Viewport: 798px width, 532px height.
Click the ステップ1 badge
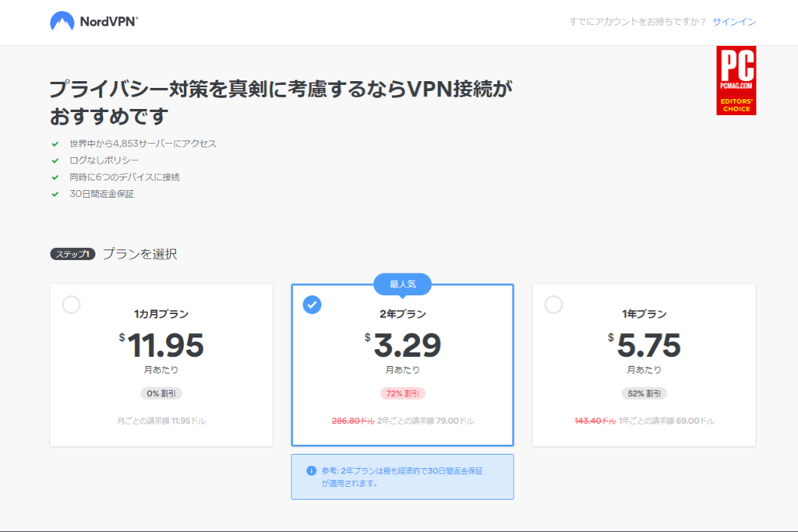pyautogui.click(x=72, y=253)
